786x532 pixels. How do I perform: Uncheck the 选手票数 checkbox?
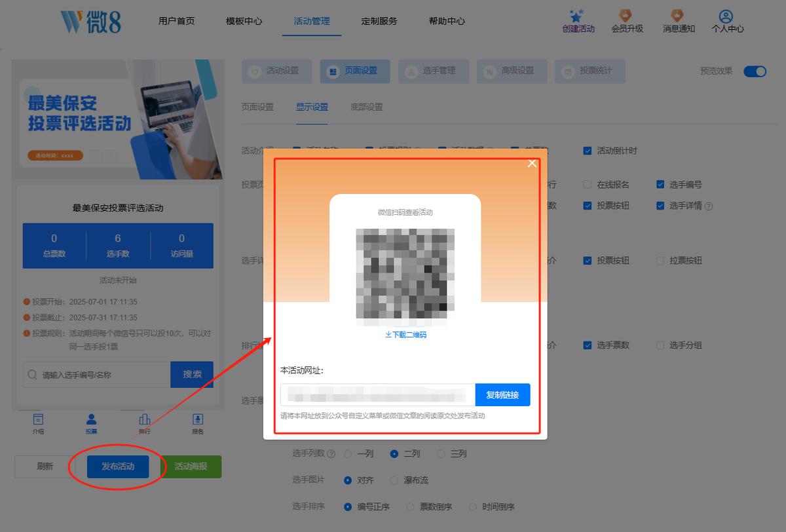[588, 345]
